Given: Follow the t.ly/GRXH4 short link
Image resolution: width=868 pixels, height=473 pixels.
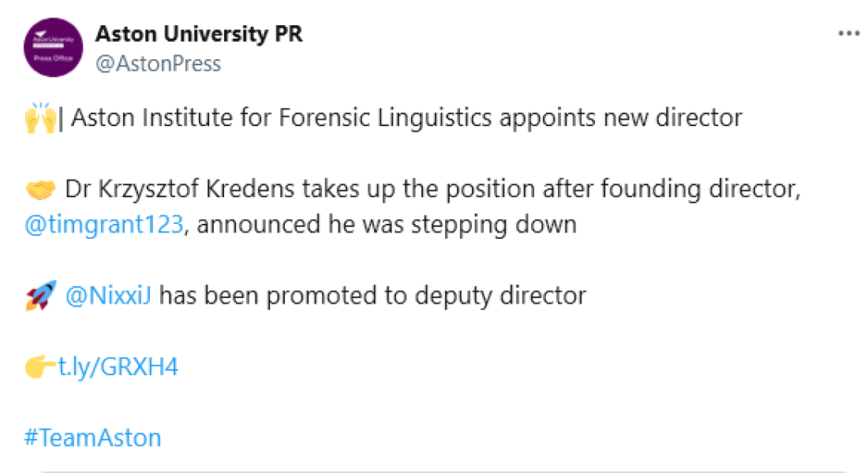Looking at the screenshot, I should (x=118, y=367).
